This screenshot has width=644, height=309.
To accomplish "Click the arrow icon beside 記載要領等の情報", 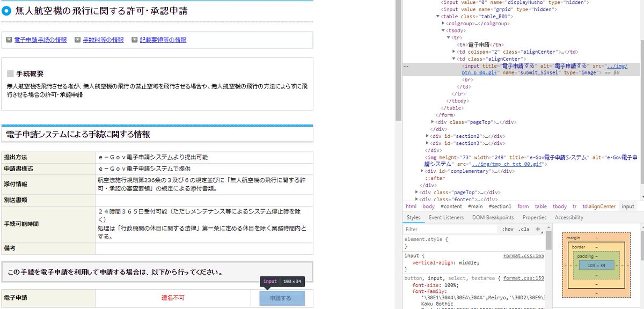I will pos(135,40).
